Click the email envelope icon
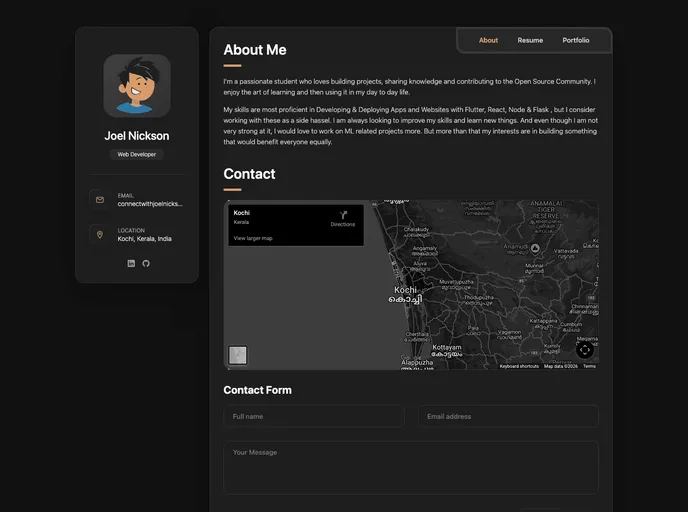This screenshot has width=688, height=512. pos(100,200)
